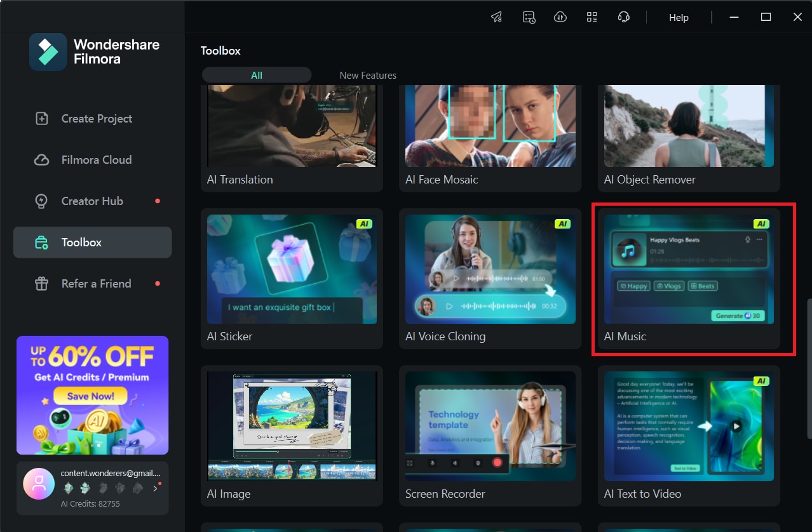Image resolution: width=812 pixels, height=532 pixels.
Task: Click the Wondershare Filmora logo icon
Action: (x=48, y=52)
